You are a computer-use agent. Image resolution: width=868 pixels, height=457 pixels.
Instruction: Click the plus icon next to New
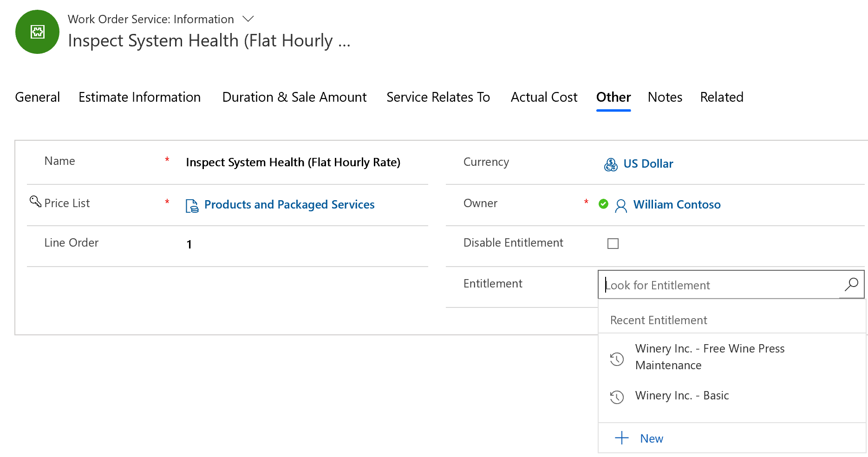[x=622, y=437]
